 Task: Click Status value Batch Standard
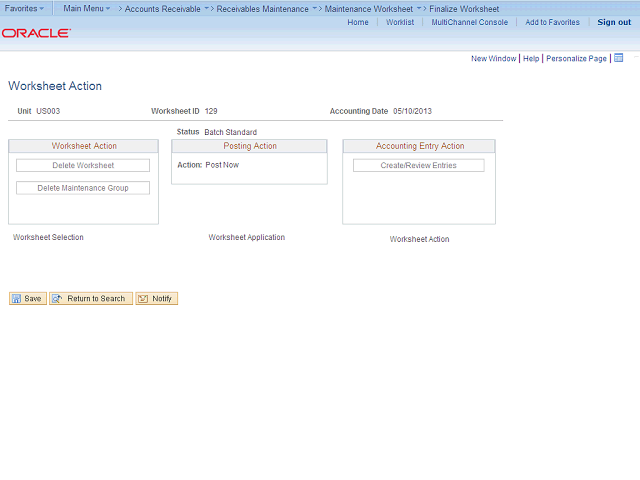(x=231, y=132)
